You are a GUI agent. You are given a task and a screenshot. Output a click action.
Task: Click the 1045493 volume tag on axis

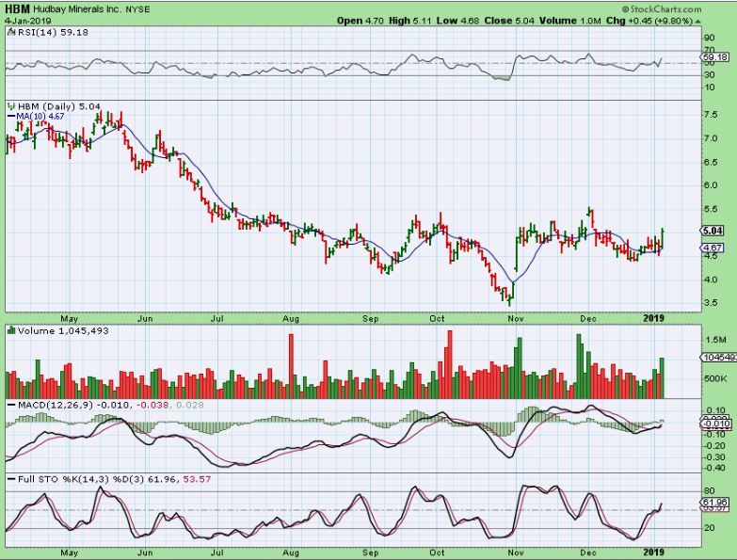coord(720,358)
